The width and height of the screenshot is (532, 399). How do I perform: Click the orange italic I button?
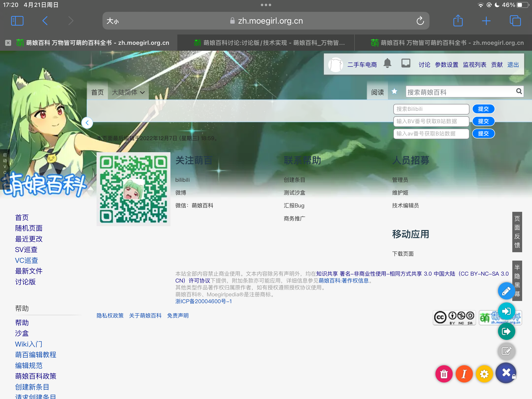464,374
